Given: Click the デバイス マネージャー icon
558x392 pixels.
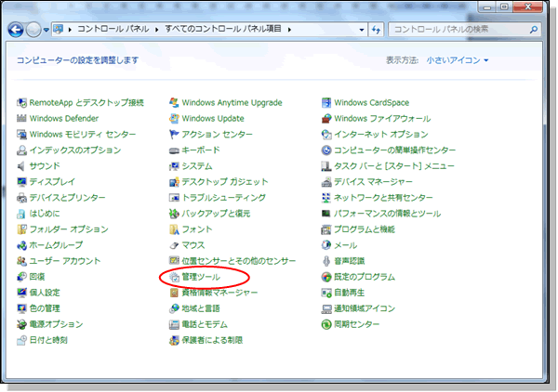Looking at the screenshot, I should pyautogui.click(x=326, y=182).
